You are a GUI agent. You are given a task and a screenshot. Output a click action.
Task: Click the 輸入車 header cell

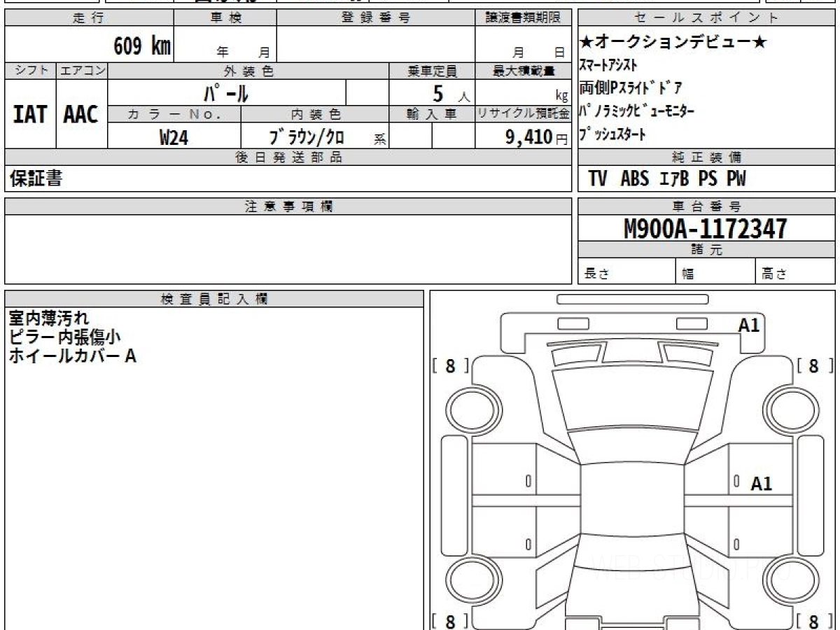tap(432, 113)
